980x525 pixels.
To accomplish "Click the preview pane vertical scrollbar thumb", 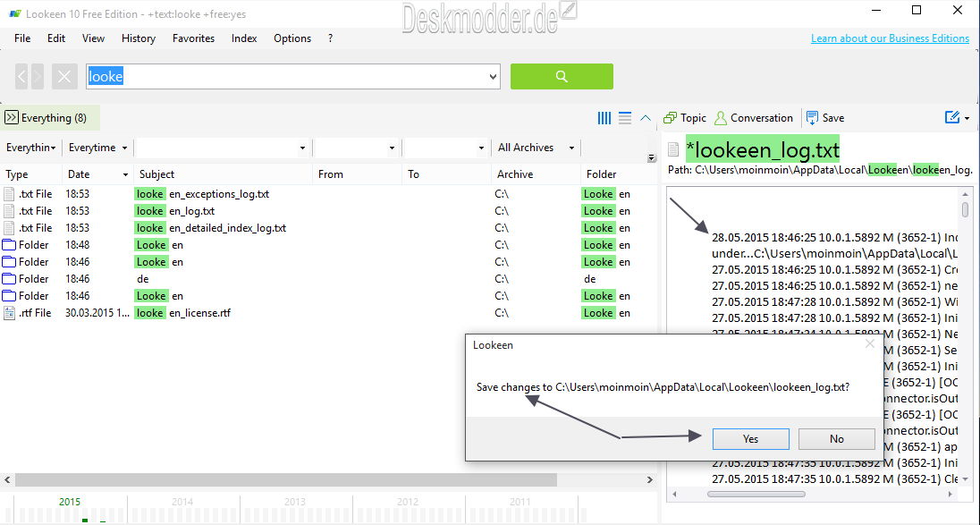I will (x=965, y=208).
